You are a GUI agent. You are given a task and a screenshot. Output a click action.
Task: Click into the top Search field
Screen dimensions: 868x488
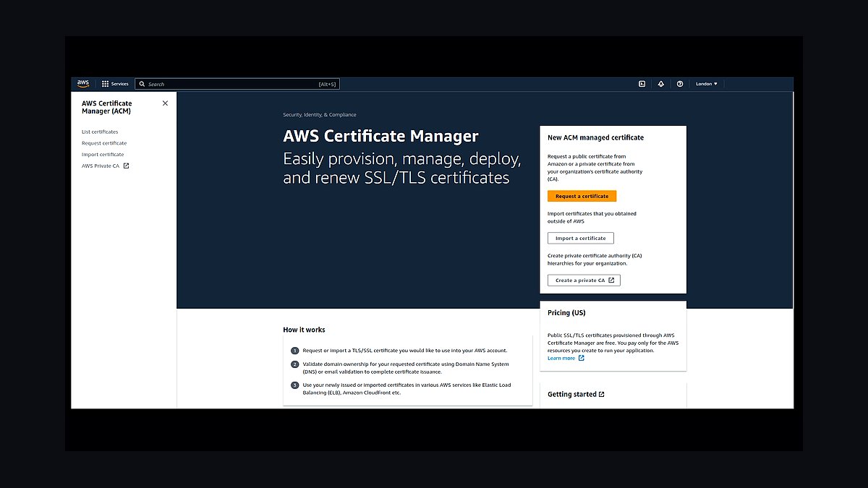(x=237, y=84)
